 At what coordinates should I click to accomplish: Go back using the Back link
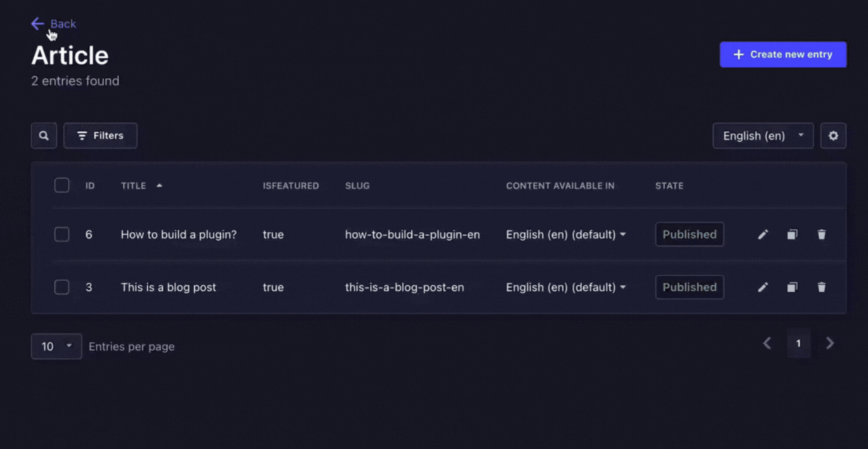(54, 24)
